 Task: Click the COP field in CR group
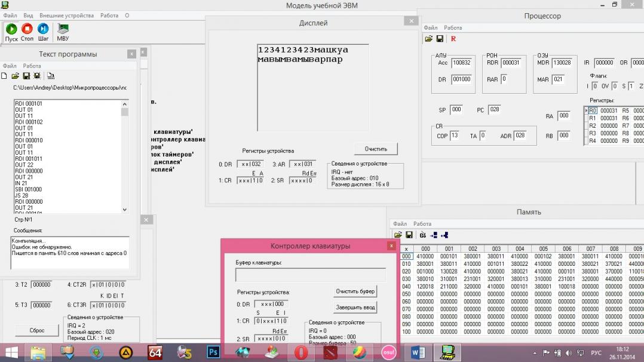[454, 136]
